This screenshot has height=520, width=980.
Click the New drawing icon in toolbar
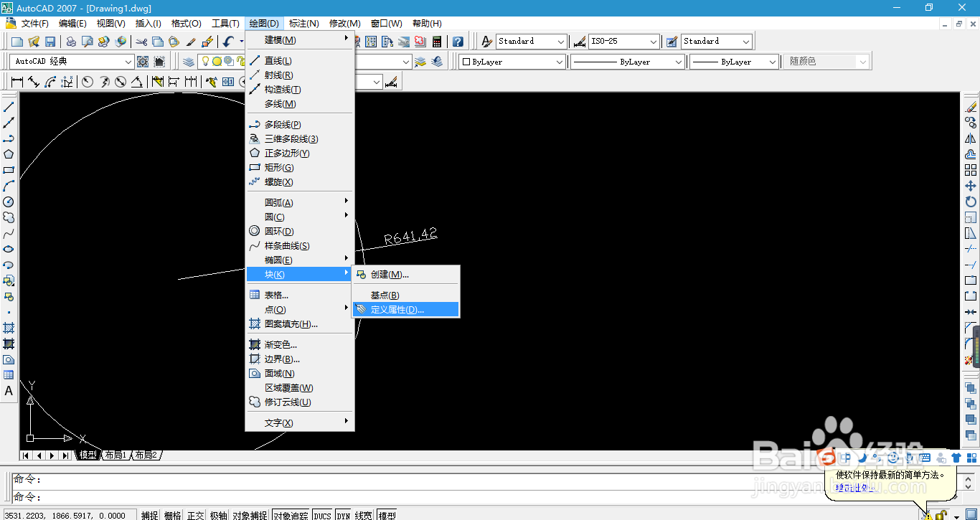[x=17, y=42]
